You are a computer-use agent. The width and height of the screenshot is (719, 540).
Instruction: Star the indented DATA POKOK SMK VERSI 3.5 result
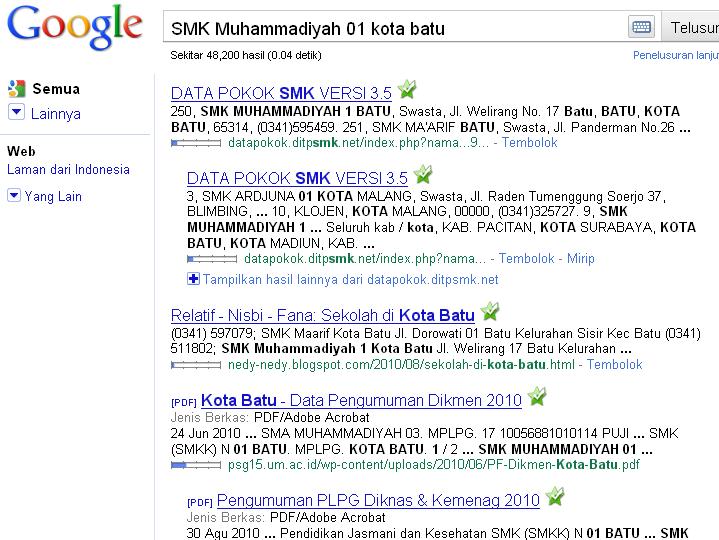(423, 175)
